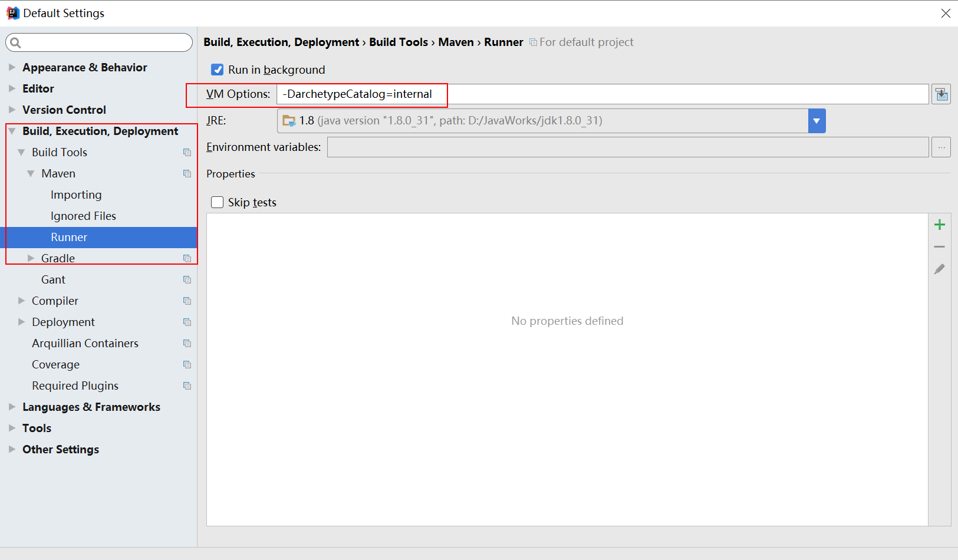Click the green plus add property icon
Image resolution: width=958 pixels, height=560 pixels.
click(940, 225)
